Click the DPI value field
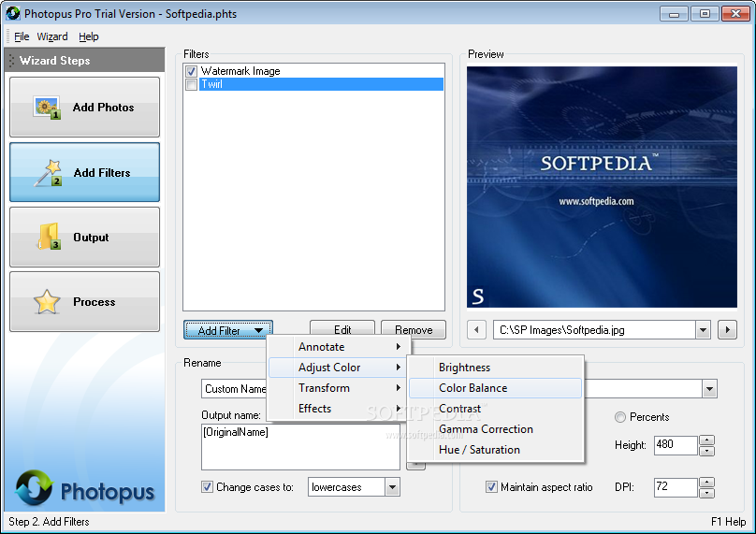 click(676, 487)
